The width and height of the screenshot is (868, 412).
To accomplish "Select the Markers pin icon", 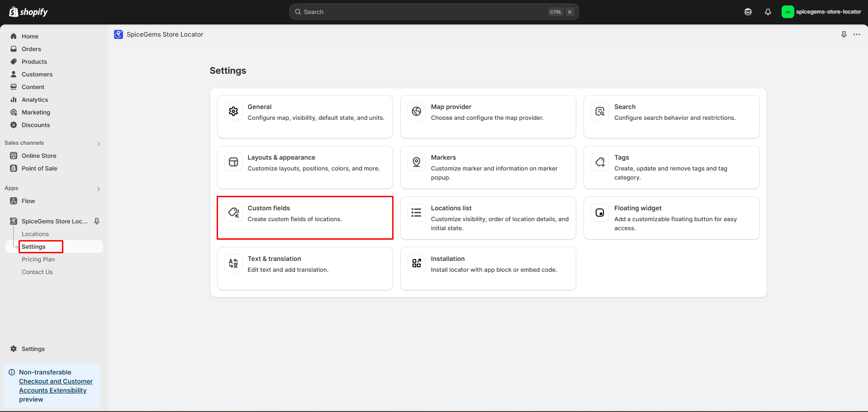I will [x=417, y=162].
